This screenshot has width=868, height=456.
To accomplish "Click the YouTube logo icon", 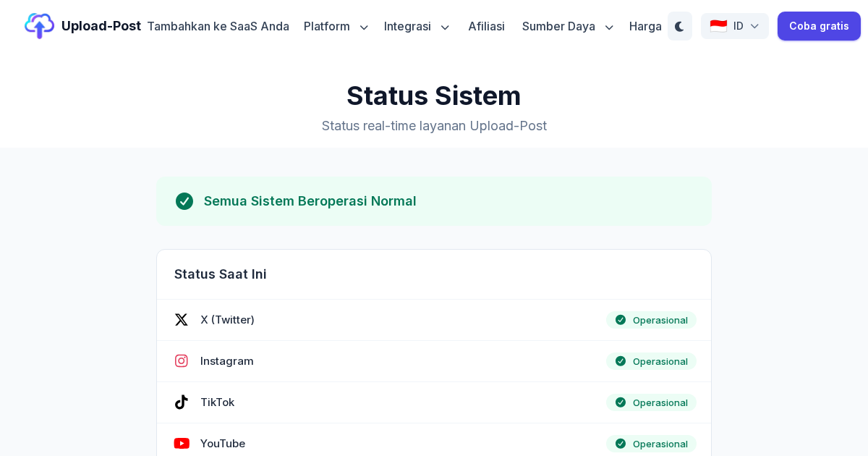I will [182, 444].
